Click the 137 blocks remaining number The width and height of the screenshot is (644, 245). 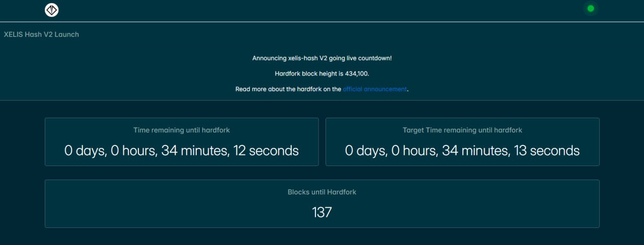pos(322,212)
